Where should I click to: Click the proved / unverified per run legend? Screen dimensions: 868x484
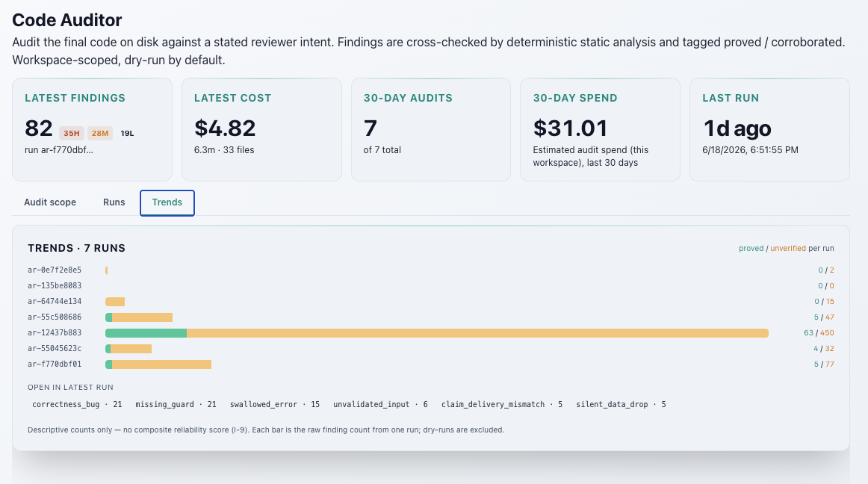coord(786,249)
